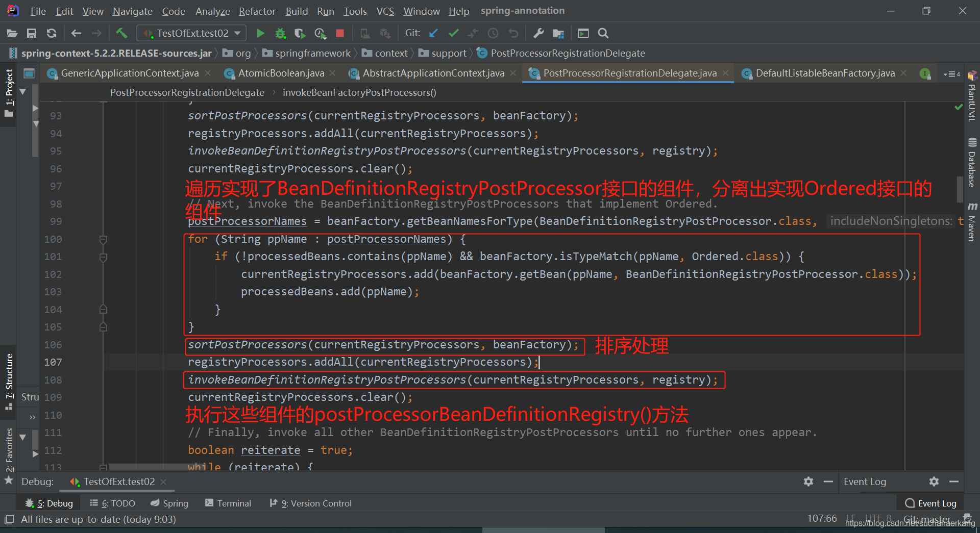The image size is (980, 533).
Task: Run with coverage shield icon
Action: click(300, 33)
